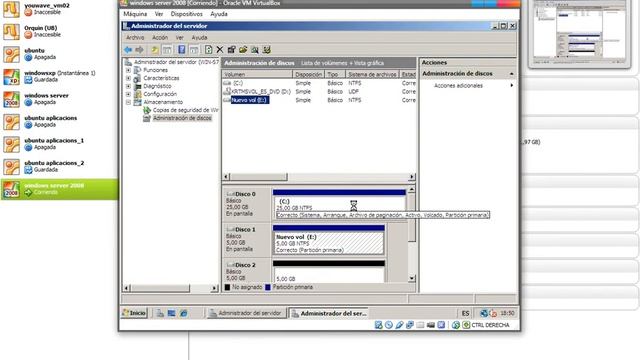Screen dimensions: 640x360
Task: Sort by the Sistema de archivos column header
Action: 372,74
